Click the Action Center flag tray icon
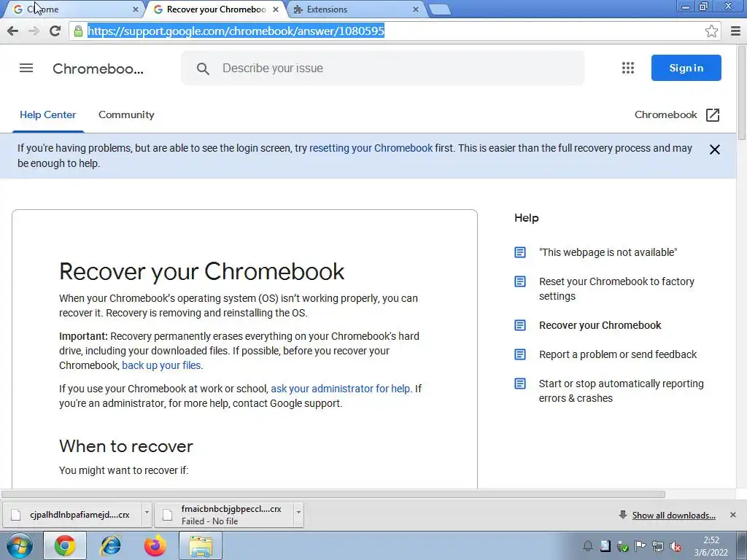Image resolution: width=747 pixels, height=560 pixels. coord(640,546)
